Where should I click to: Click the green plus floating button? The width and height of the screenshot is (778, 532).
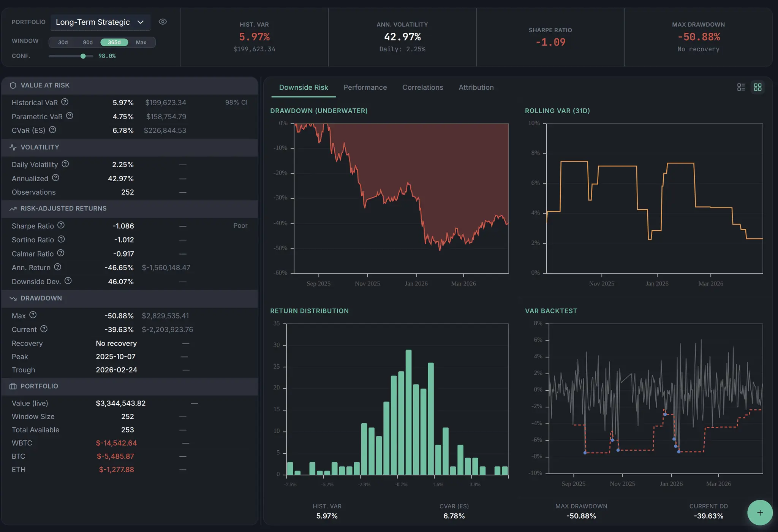coord(760,513)
